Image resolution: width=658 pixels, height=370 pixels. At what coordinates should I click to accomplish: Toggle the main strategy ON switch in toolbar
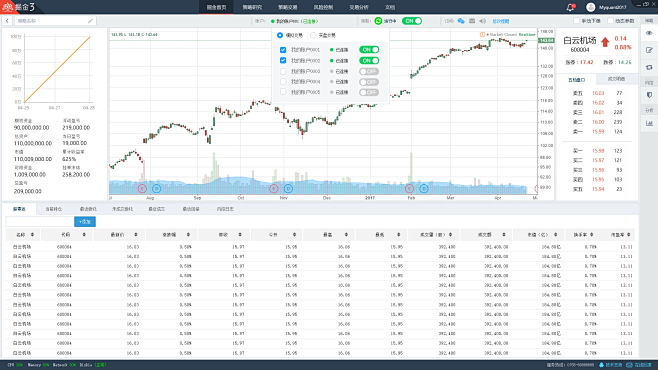point(412,21)
